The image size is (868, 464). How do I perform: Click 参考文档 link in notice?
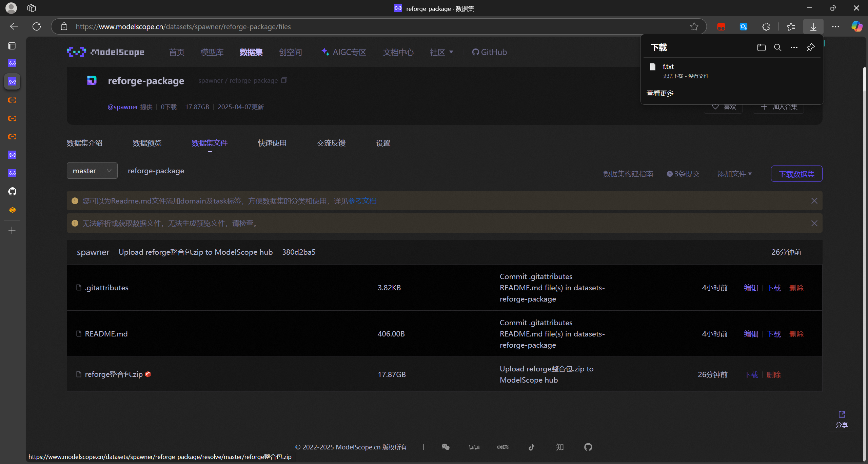tap(362, 201)
